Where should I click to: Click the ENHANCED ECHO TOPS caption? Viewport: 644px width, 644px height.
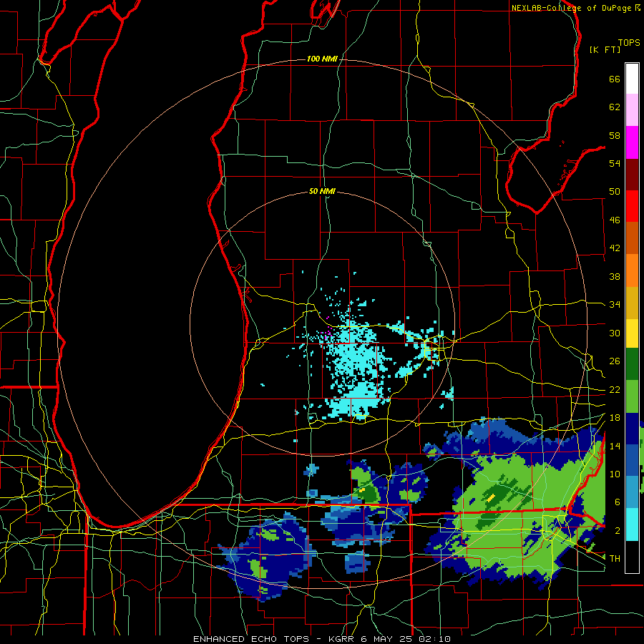[x=251, y=639]
